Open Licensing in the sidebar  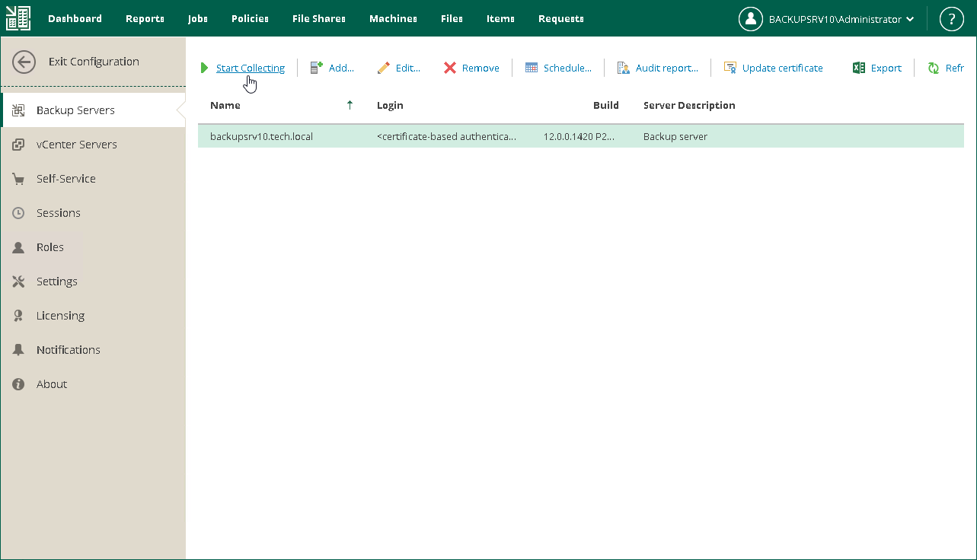pos(94,316)
